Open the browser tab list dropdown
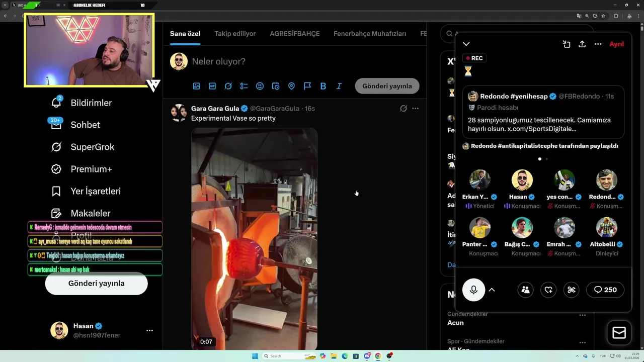 click(x=6, y=5)
